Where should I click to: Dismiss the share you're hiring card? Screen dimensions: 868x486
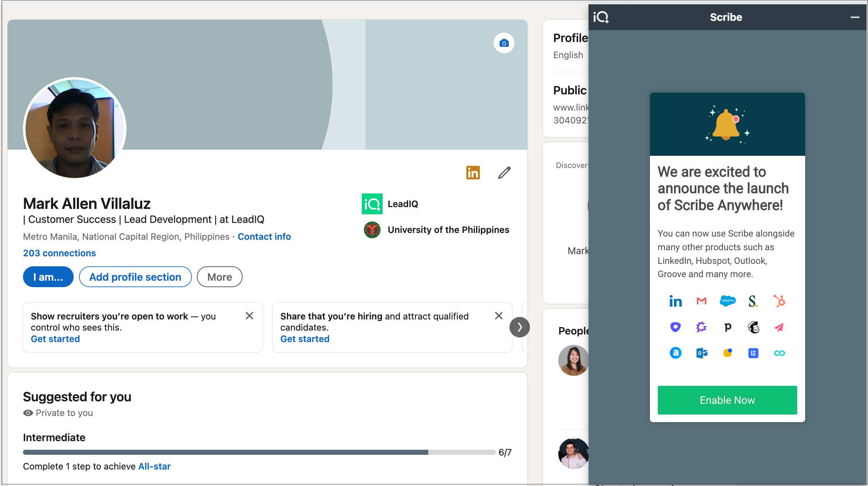[x=499, y=316]
